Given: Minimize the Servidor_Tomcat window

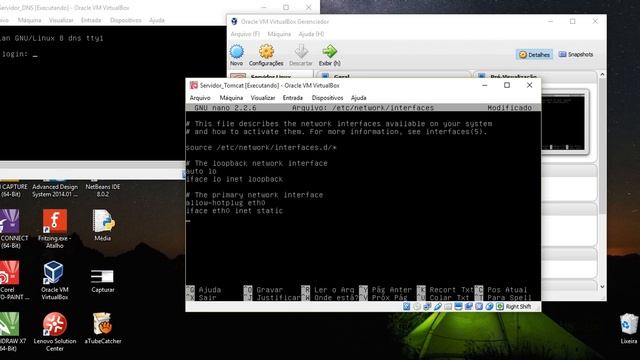Looking at the screenshot, I should [x=484, y=85].
